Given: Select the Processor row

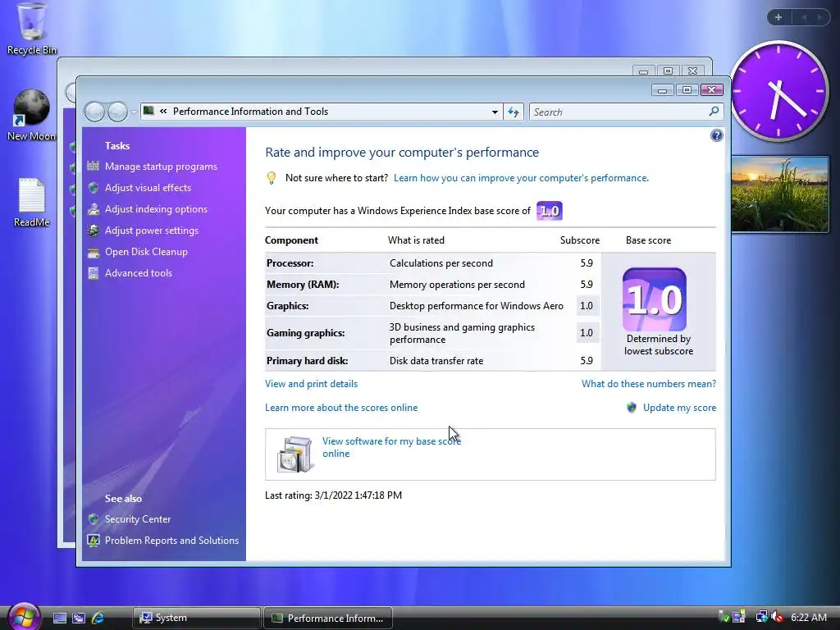Looking at the screenshot, I should [433, 263].
